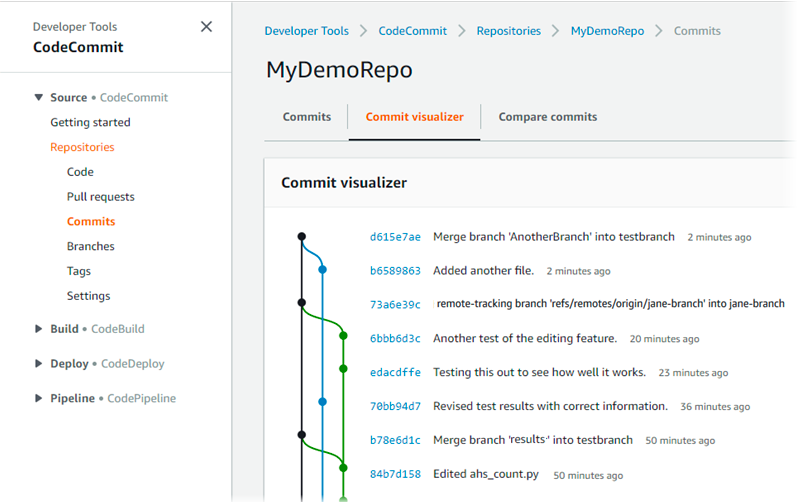
Task: Open commit b6589863
Action: point(395,271)
